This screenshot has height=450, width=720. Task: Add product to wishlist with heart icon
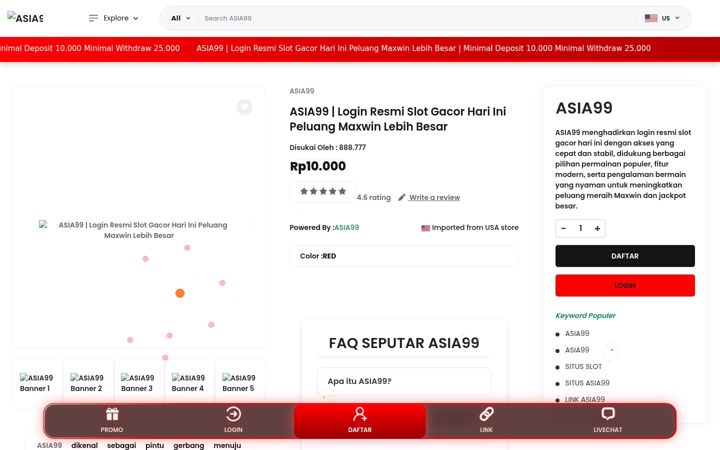[244, 107]
